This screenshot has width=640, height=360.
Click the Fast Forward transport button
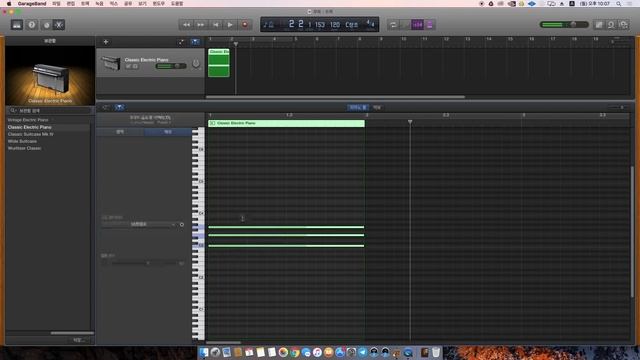201,25
